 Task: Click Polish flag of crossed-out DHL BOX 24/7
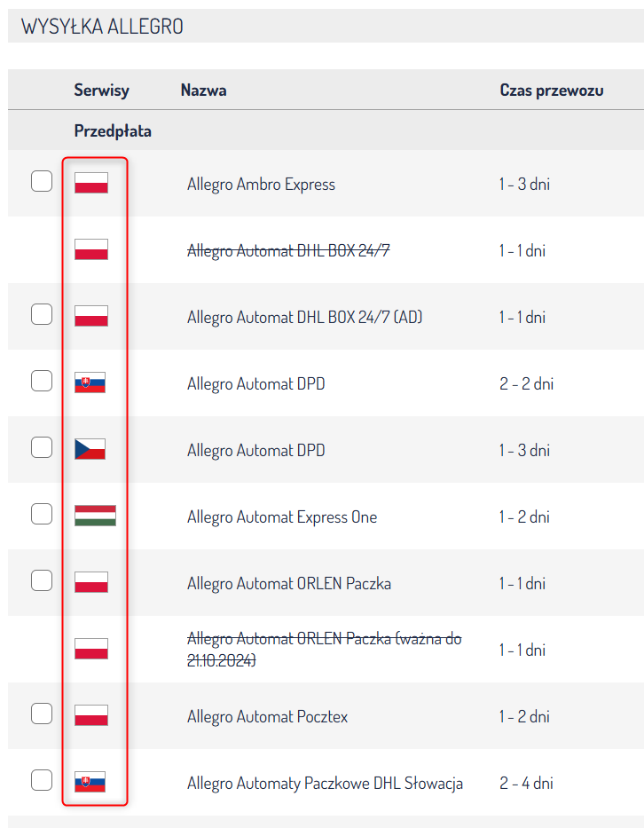click(91, 249)
